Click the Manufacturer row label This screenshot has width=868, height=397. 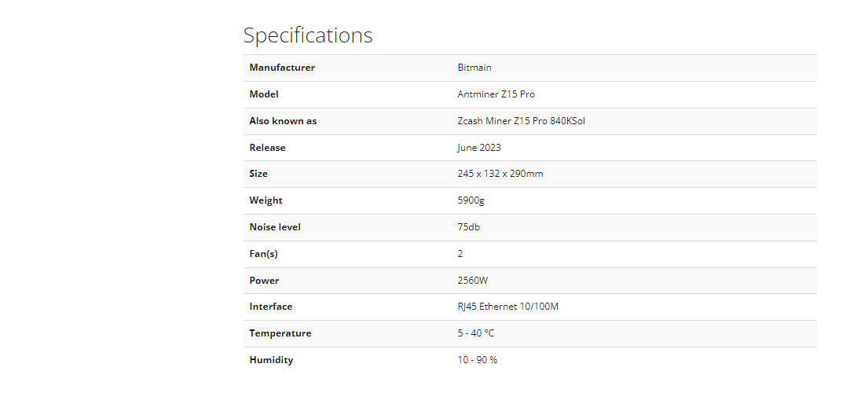click(x=282, y=68)
